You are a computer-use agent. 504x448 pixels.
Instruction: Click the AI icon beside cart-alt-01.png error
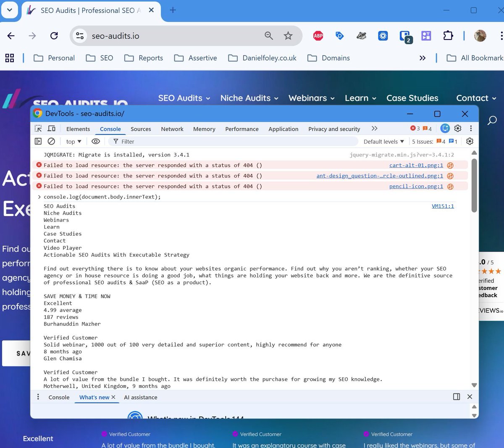[x=450, y=166]
